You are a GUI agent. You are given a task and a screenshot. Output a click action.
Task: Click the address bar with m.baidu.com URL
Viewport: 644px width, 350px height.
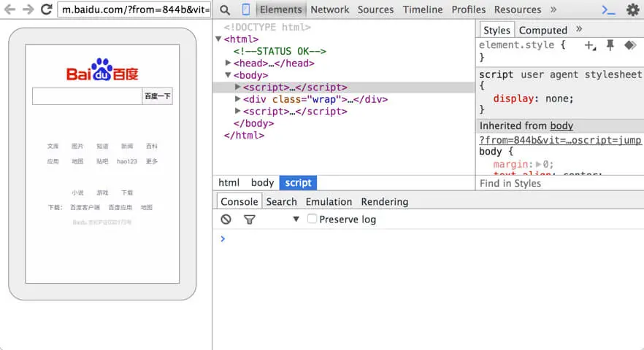coord(134,9)
